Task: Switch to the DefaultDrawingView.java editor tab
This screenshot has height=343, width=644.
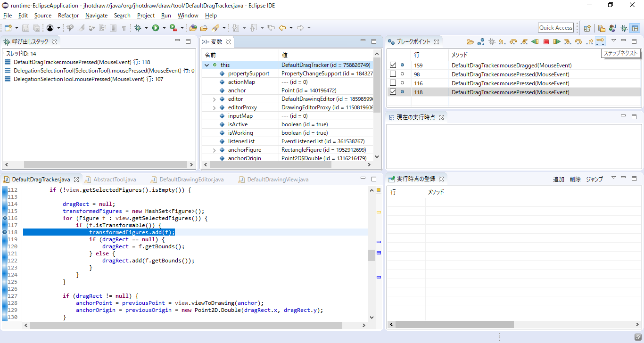Action: [x=278, y=180]
